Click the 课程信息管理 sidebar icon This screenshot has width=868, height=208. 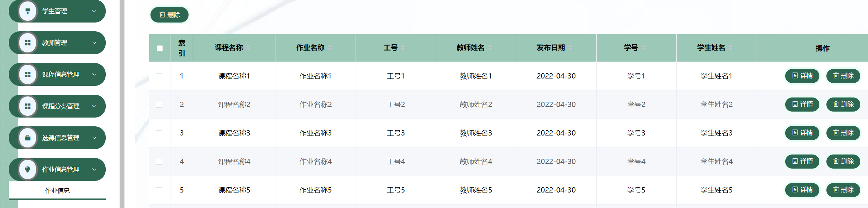[x=27, y=74]
